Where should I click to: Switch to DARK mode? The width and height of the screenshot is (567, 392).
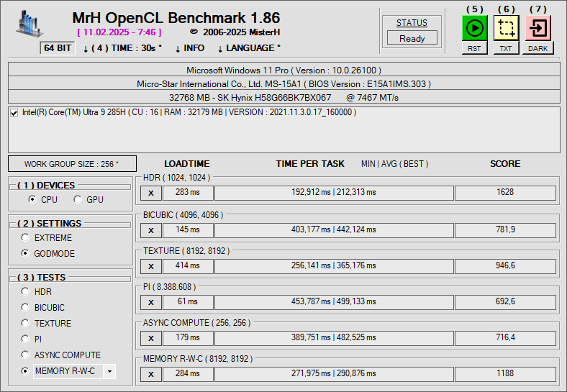pos(537,48)
